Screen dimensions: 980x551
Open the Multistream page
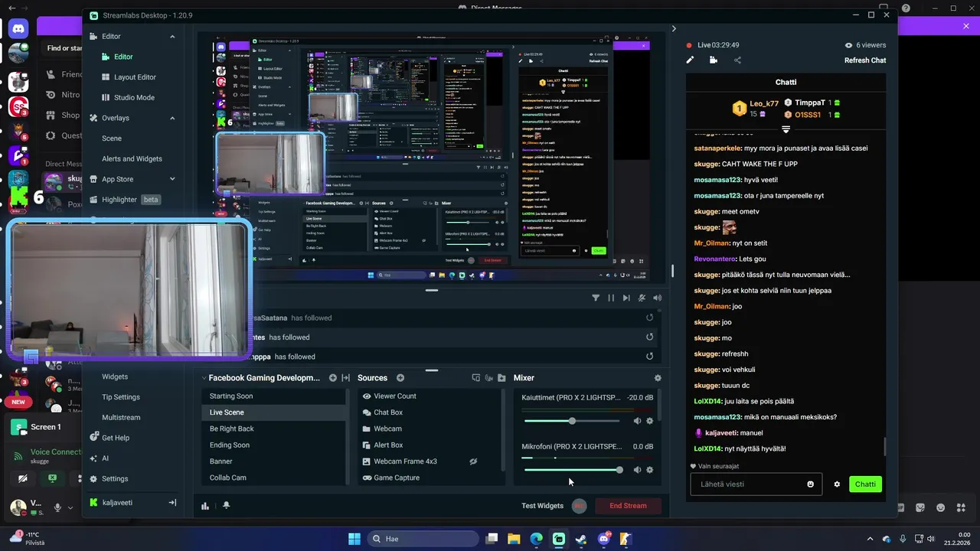(121, 418)
